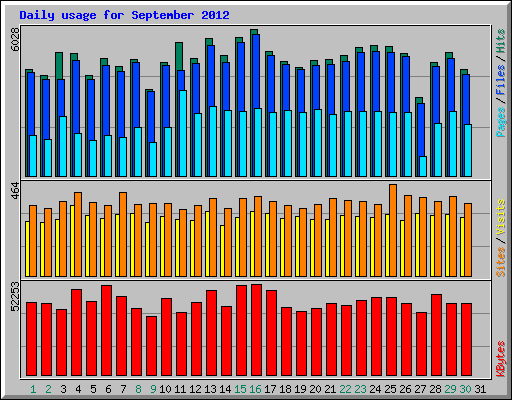Select the orange Sites bar for day 25

pos(393,230)
